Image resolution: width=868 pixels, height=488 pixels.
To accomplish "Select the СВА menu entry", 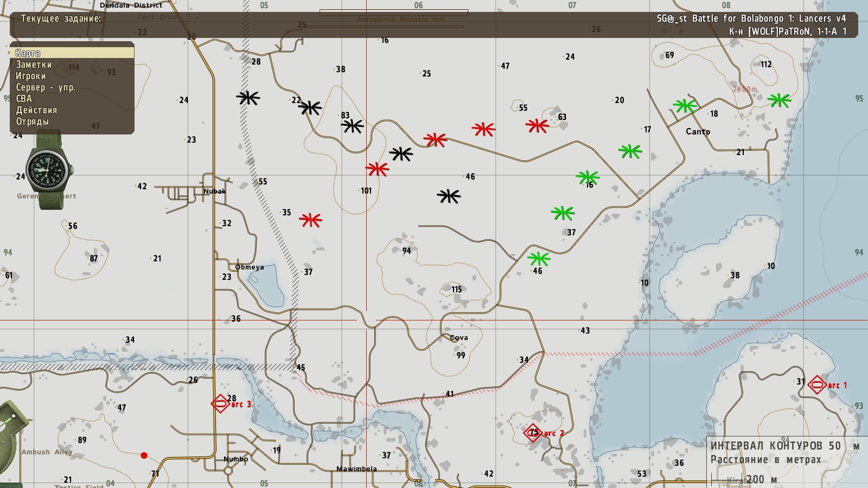I will [x=24, y=99].
